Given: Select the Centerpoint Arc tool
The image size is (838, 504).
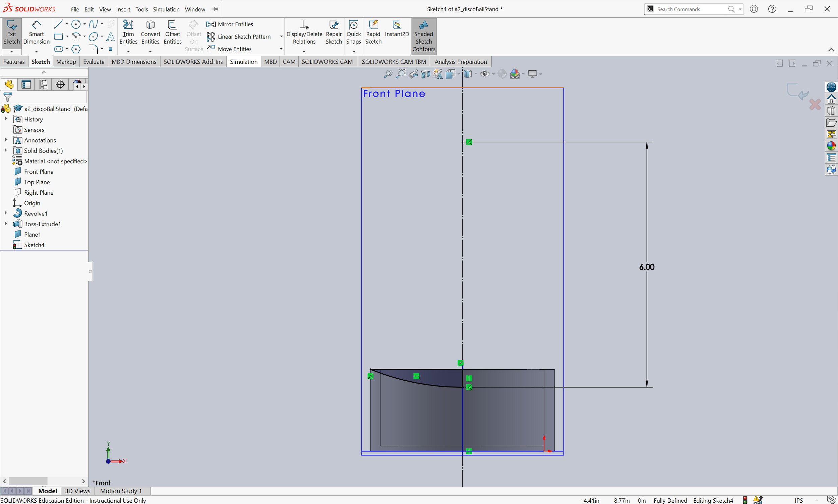Looking at the screenshot, I should click(76, 37).
